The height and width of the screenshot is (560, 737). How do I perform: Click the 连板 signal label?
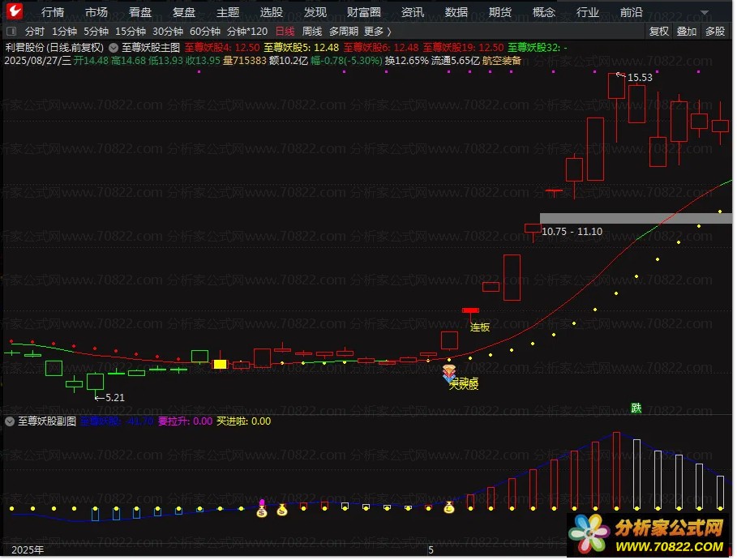(x=480, y=328)
